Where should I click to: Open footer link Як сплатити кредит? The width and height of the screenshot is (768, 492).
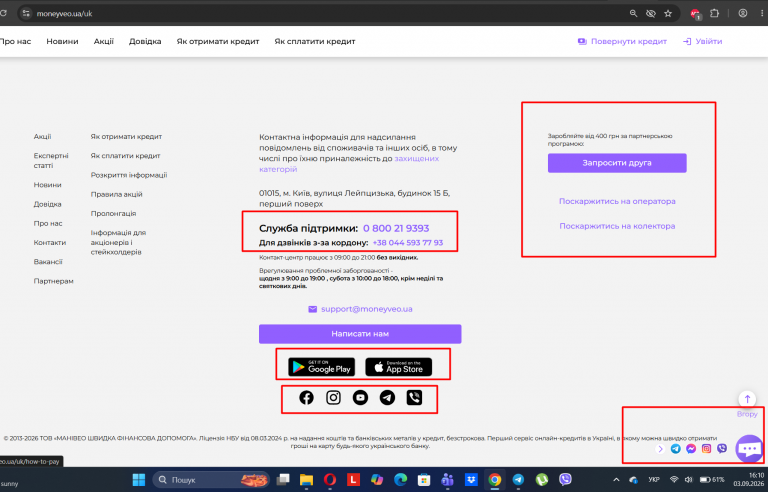point(125,156)
